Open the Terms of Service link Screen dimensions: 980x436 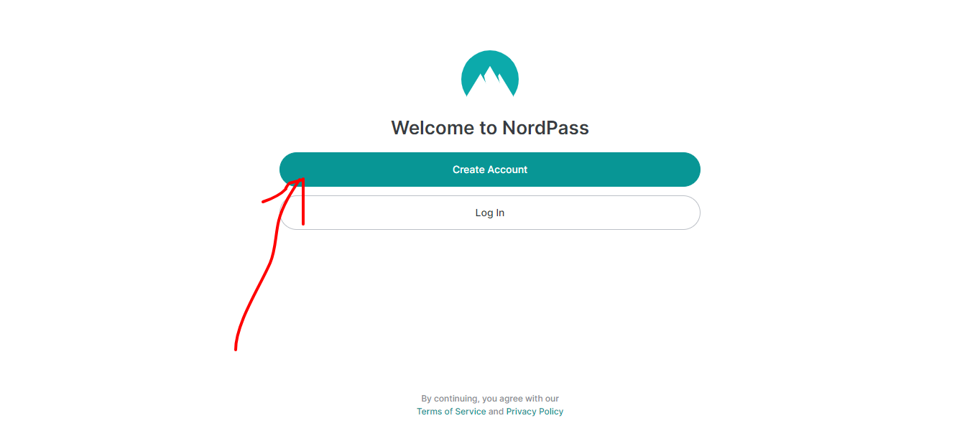coord(451,412)
